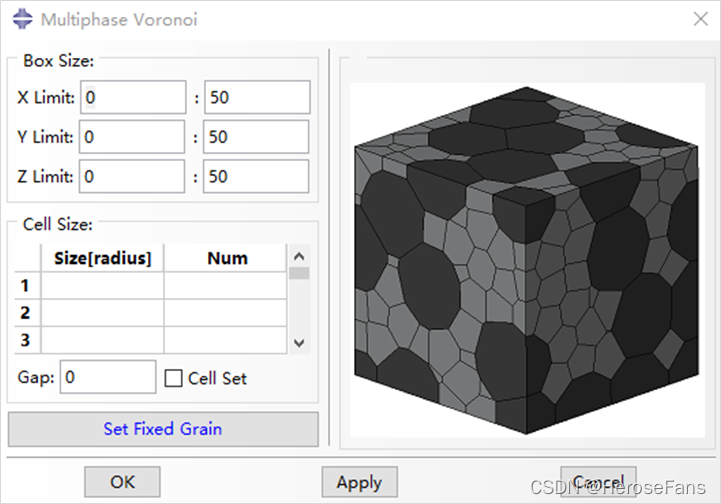Click the Y Limit minimum field

point(132,137)
